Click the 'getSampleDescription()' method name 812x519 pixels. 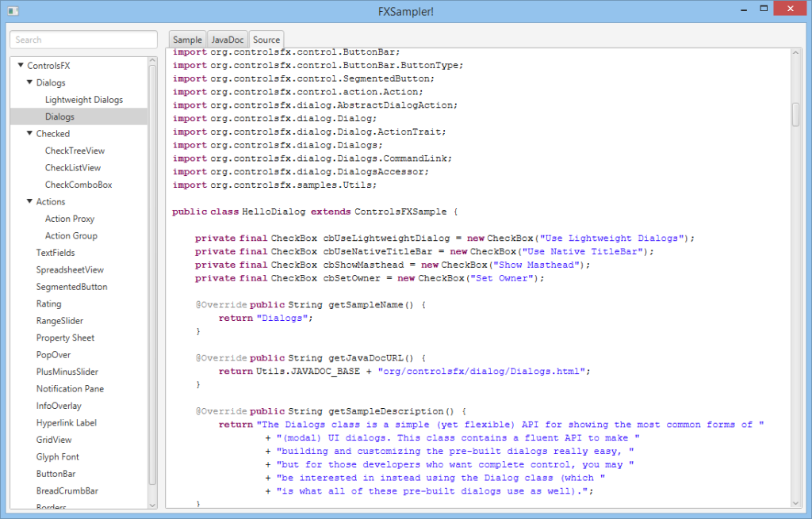pyautogui.click(x=391, y=411)
